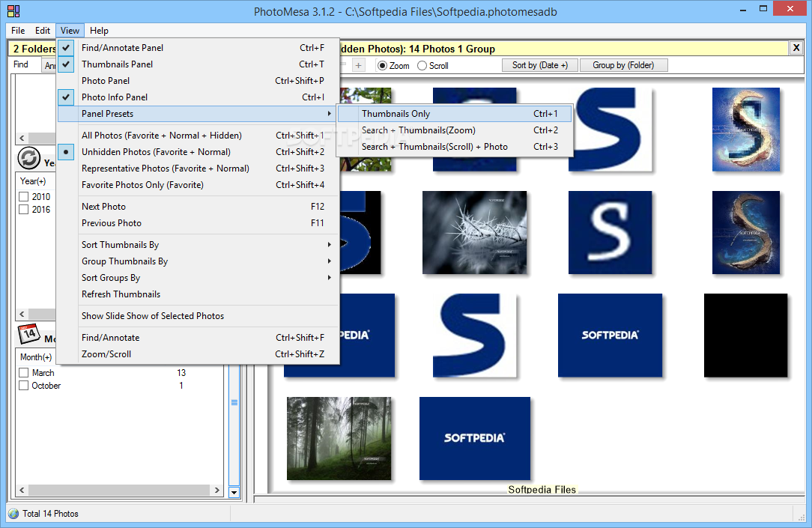Expand Group Thumbnails By submenu

click(x=198, y=261)
